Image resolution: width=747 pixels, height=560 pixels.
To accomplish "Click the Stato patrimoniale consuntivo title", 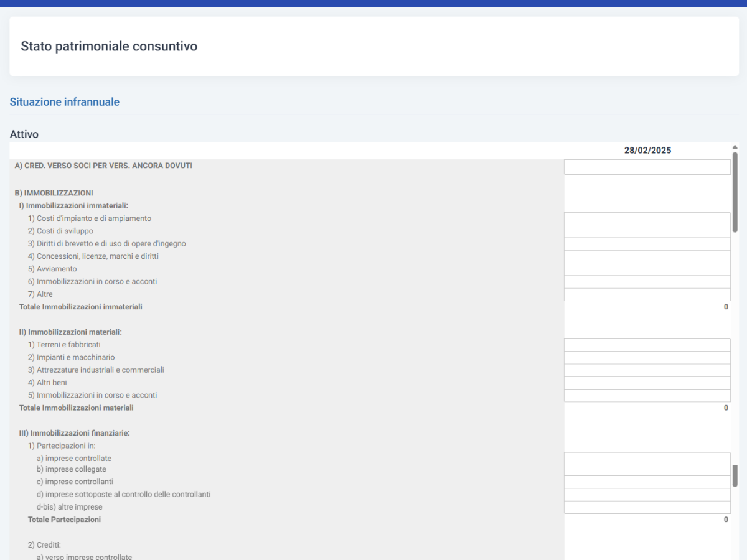I will pyautogui.click(x=109, y=47).
